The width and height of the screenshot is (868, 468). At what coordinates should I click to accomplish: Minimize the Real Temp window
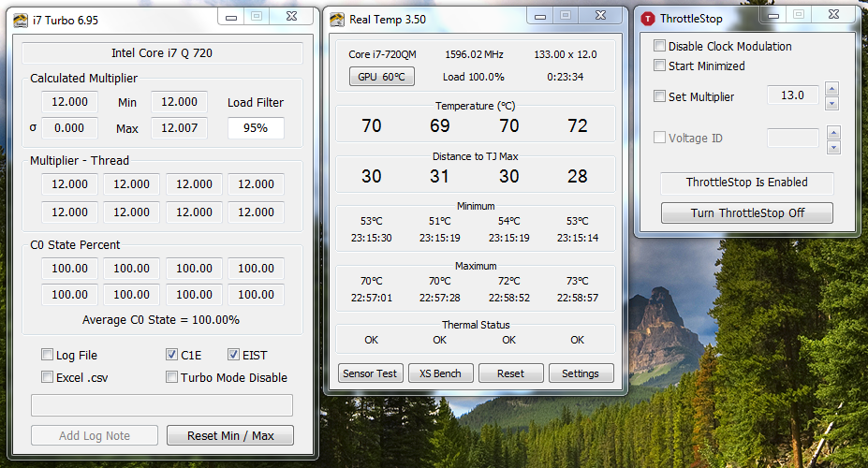pyautogui.click(x=540, y=16)
